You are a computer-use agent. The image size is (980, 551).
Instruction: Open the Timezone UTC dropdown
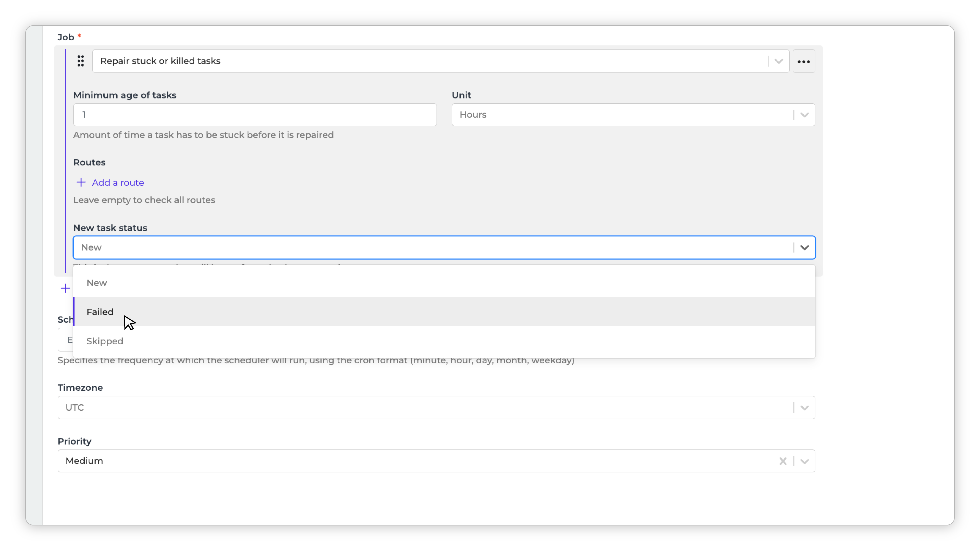(804, 408)
